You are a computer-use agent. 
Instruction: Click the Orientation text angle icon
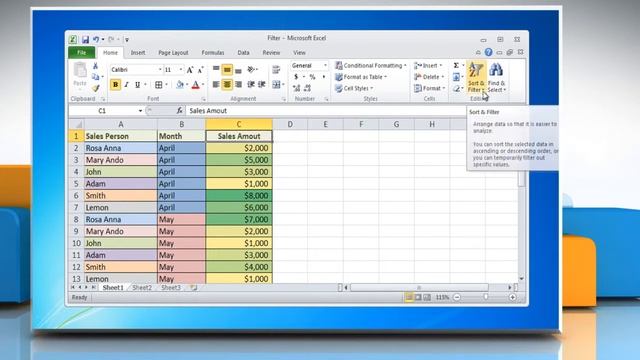tap(251, 70)
